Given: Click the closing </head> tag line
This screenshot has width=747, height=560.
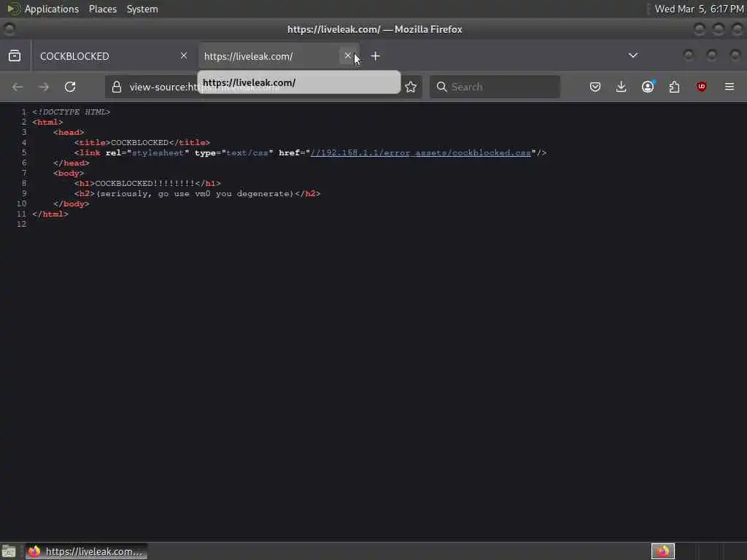Looking at the screenshot, I should tap(71, 163).
